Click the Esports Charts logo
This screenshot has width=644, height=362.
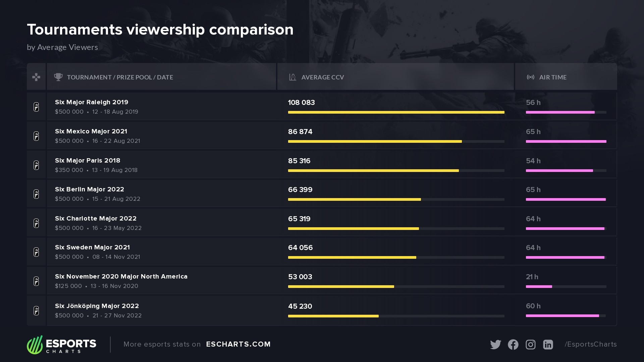pos(62,345)
